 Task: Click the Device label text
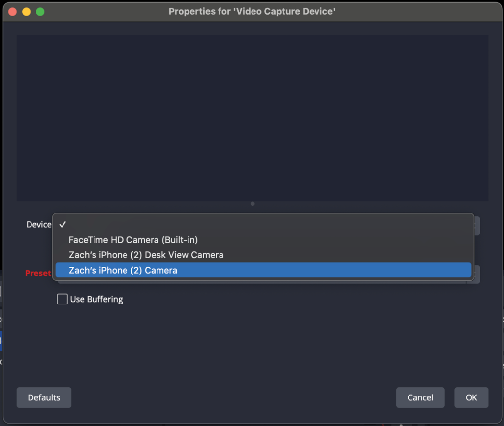click(x=39, y=224)
